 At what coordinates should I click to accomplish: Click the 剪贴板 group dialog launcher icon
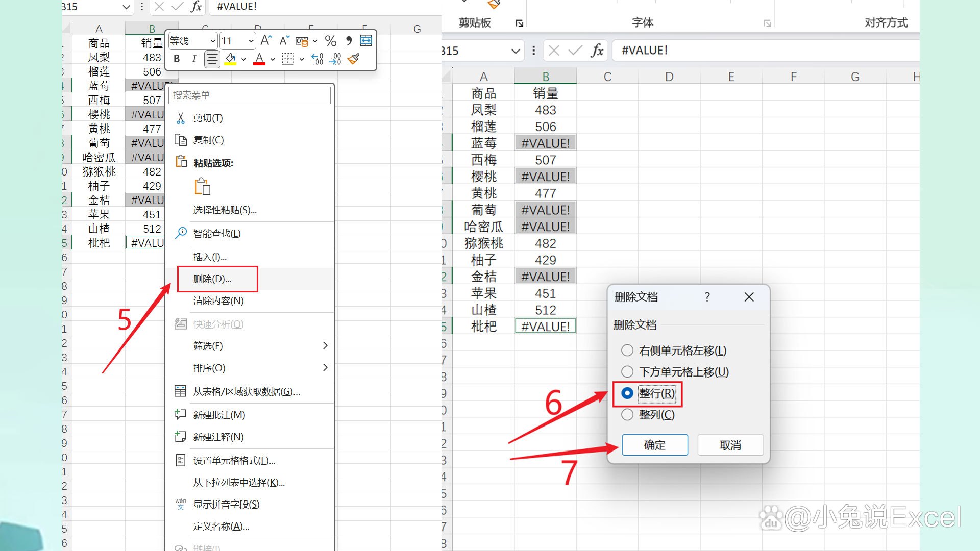pyautogui.click(x=519, y=23)
